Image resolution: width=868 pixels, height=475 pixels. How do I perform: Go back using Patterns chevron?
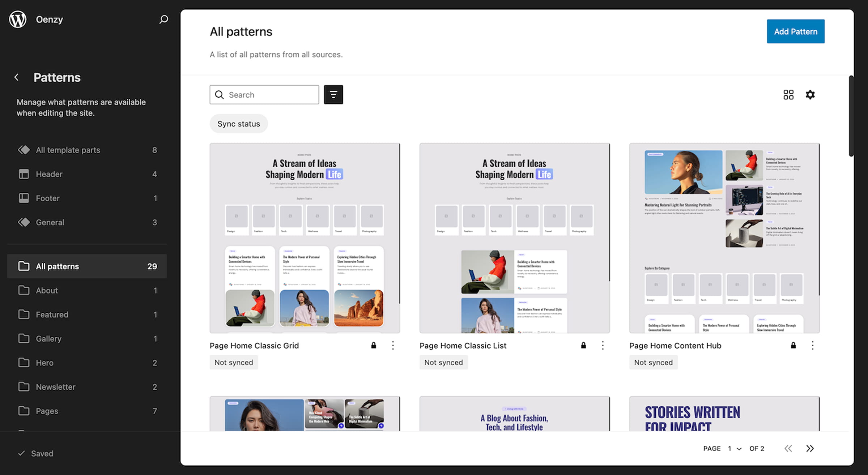[17, 77]
